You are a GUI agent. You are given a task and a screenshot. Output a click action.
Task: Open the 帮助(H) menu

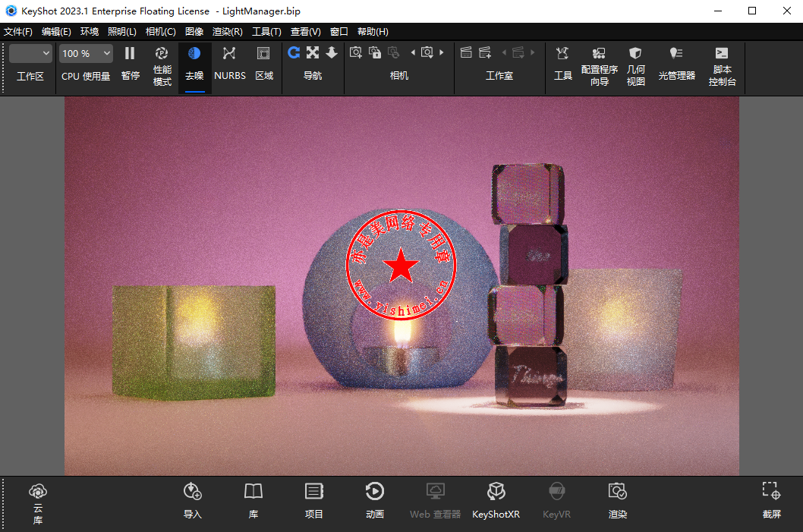373,32
